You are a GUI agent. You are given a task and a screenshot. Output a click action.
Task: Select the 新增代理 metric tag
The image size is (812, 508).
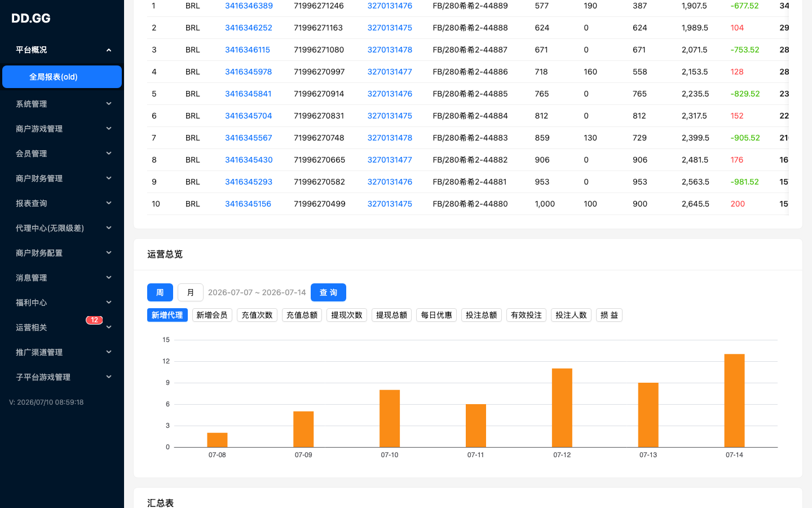click(167, 315)
